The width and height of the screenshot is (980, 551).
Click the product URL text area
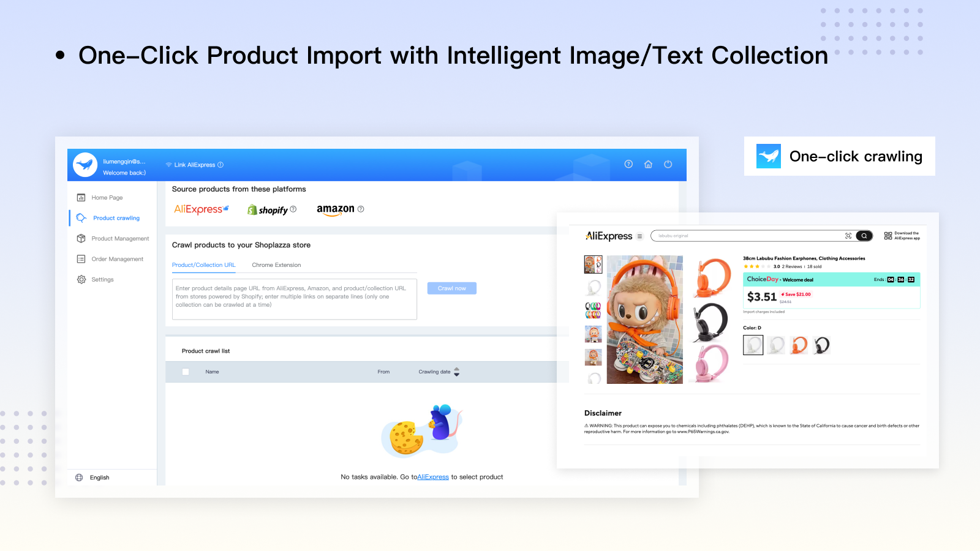click(295, 299)
